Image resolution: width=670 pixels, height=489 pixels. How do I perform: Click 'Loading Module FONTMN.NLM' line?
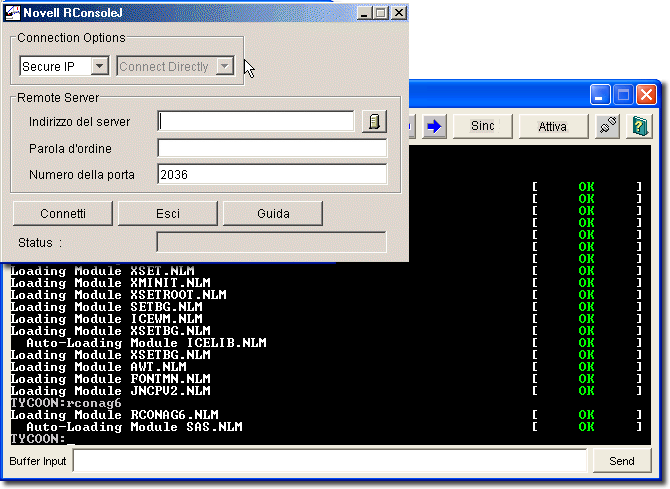click(x=111, y=379)
